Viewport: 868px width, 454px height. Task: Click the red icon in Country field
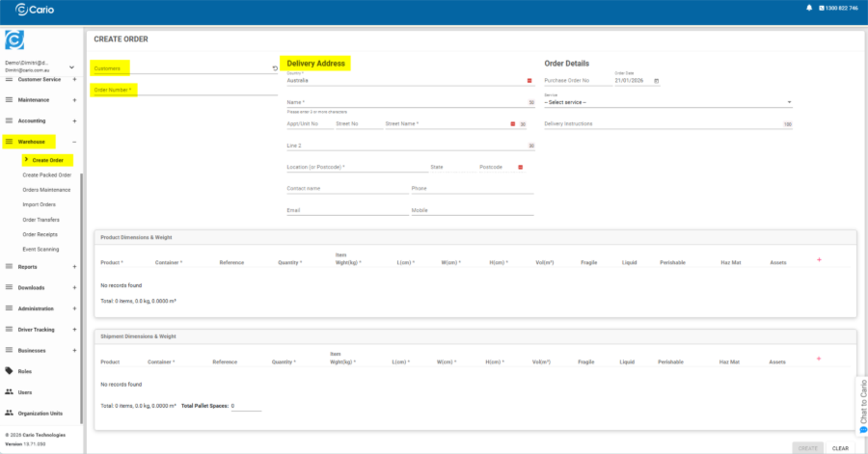pos(529,81)
